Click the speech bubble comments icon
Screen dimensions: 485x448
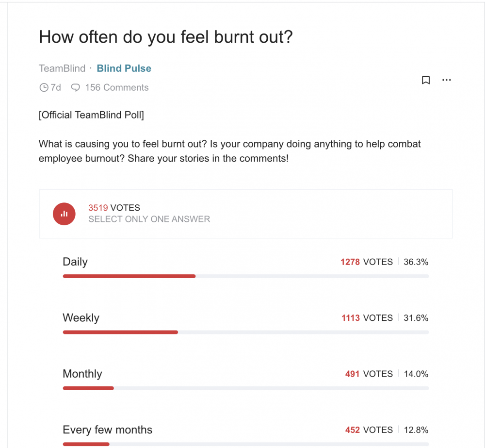click(76, 88)
